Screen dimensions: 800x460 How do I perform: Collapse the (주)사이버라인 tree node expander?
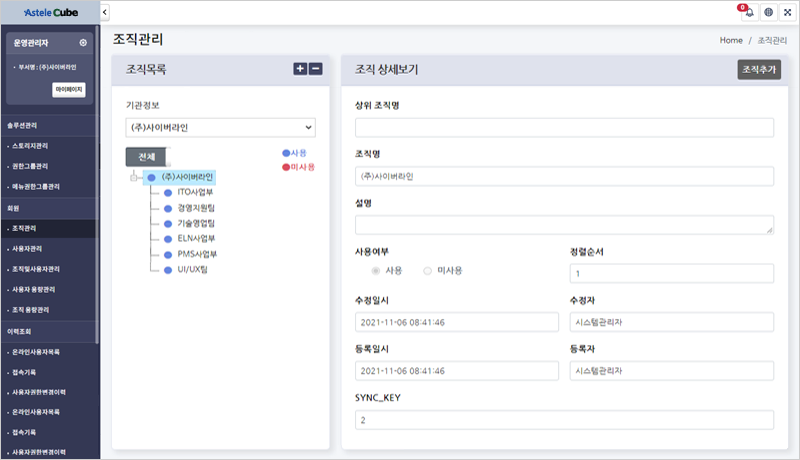(133, 178)
